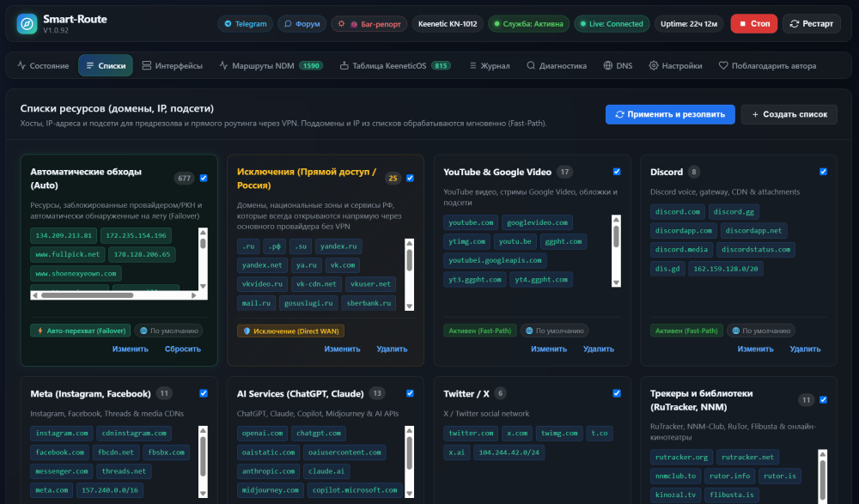
Task: Click globe icon of По умолчанию in YouTube card
Action: coord(529,331)
